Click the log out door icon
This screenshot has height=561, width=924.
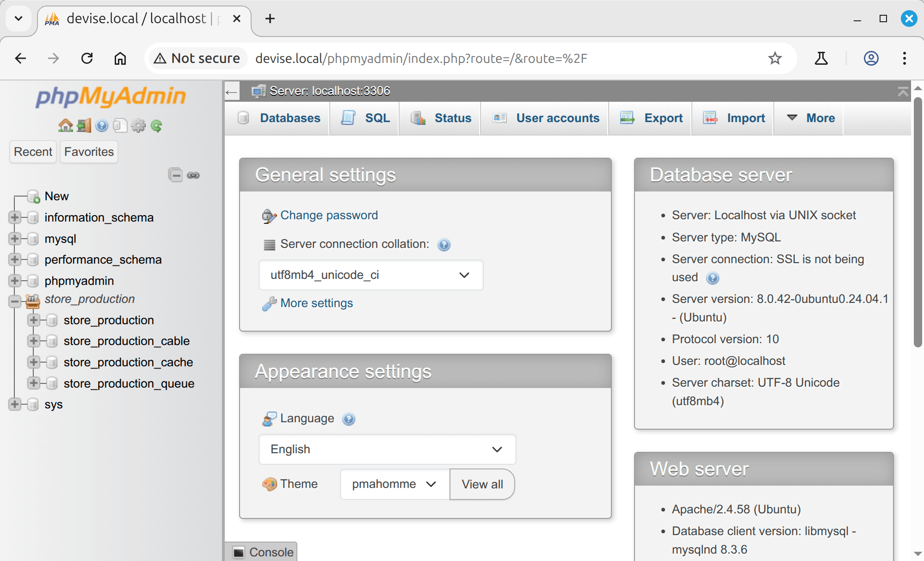coord(84,125)
